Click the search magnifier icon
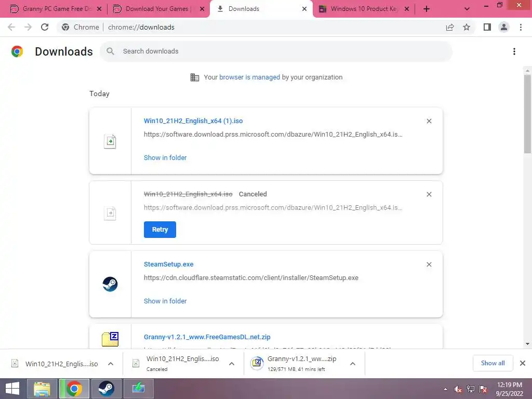The image size is (532, 399). click(110, 51)
